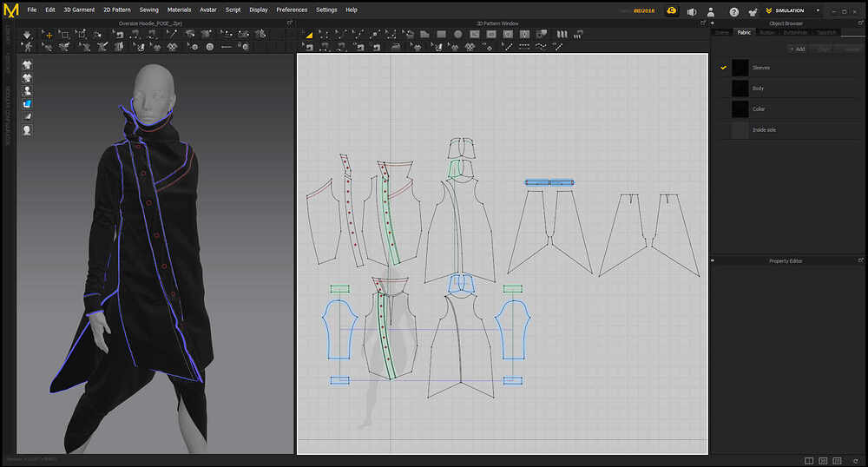868x467 pixels.
Task: Click the first window layout icon in status bar
Action: point(809,460)
